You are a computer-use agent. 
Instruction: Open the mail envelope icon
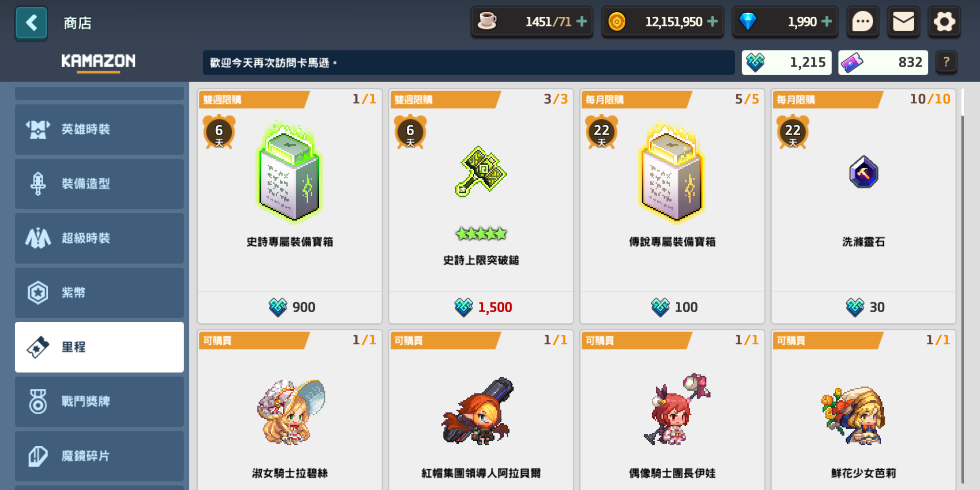click(x=903, y=22)
